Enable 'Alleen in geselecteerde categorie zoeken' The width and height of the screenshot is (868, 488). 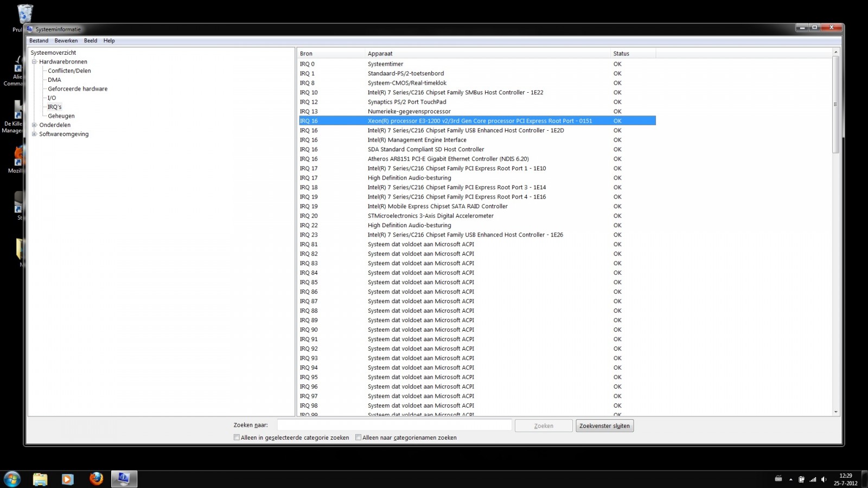237,438
